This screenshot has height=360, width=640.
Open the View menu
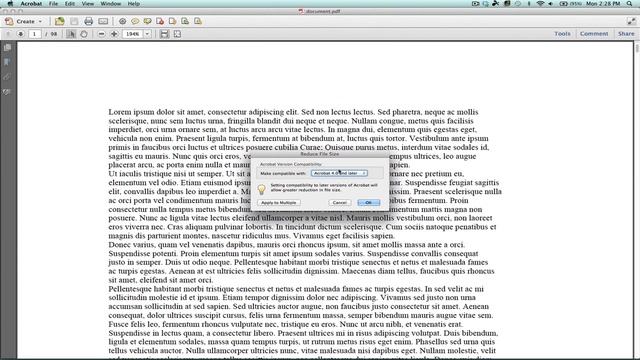[88, 4]
